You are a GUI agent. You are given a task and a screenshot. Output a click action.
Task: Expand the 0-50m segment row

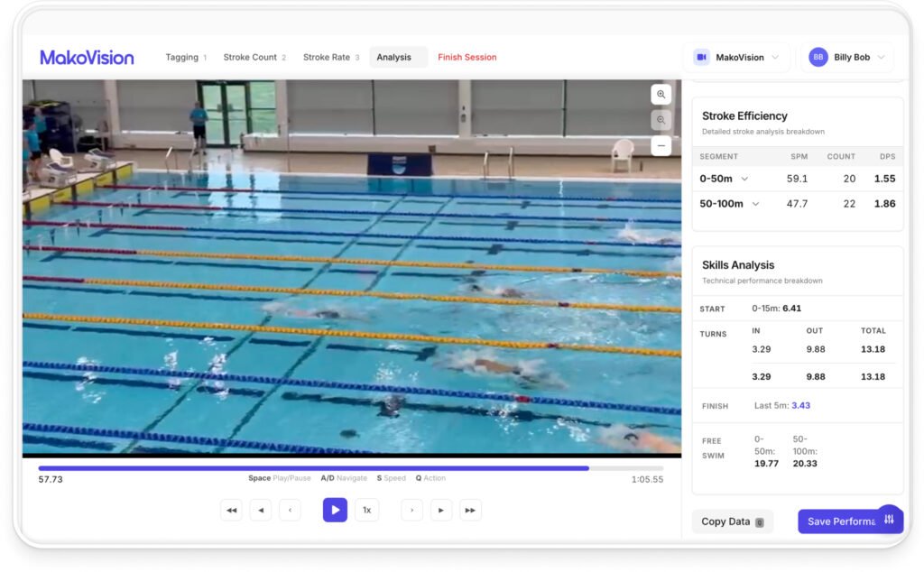click(744, 179)
